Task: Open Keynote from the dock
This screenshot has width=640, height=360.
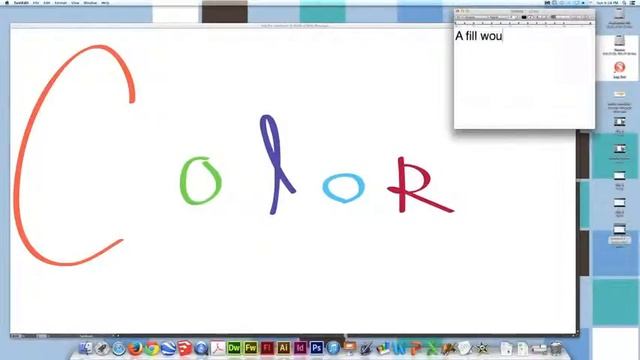Action: [349, 348]
